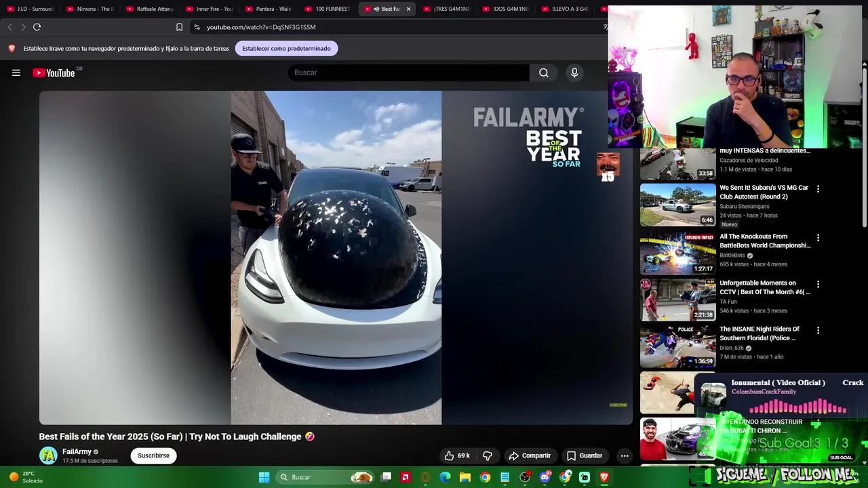Open site settings icon beside the URL

click(197, 27)
